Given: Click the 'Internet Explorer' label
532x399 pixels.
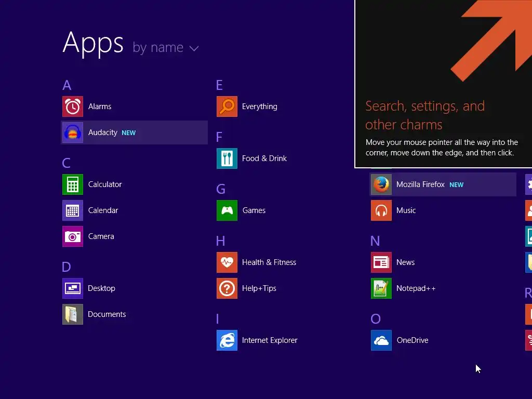Looking at the screenshot, I should click(x=270, y=340).
